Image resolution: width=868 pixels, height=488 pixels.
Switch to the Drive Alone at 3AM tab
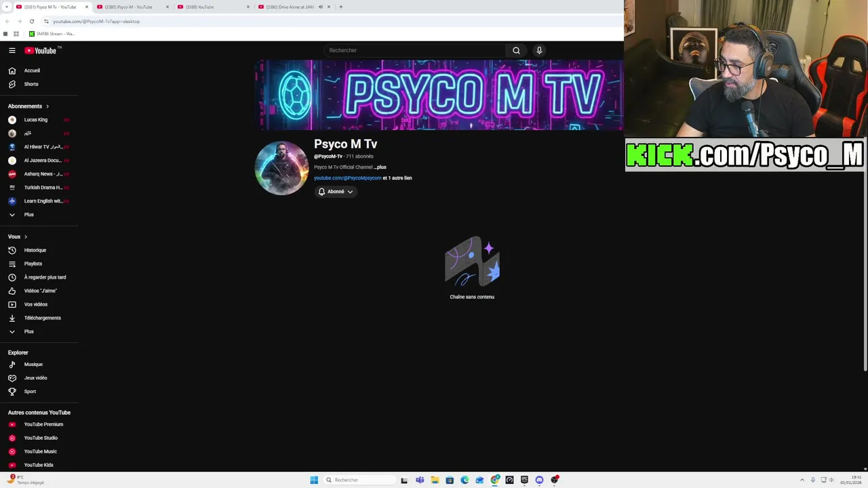point(288,7)
